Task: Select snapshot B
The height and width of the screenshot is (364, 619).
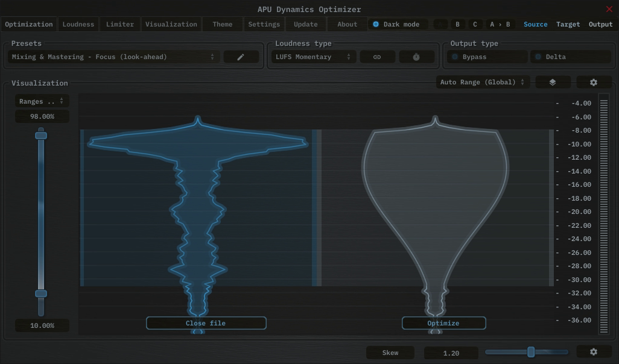Action: pos(457,24)
